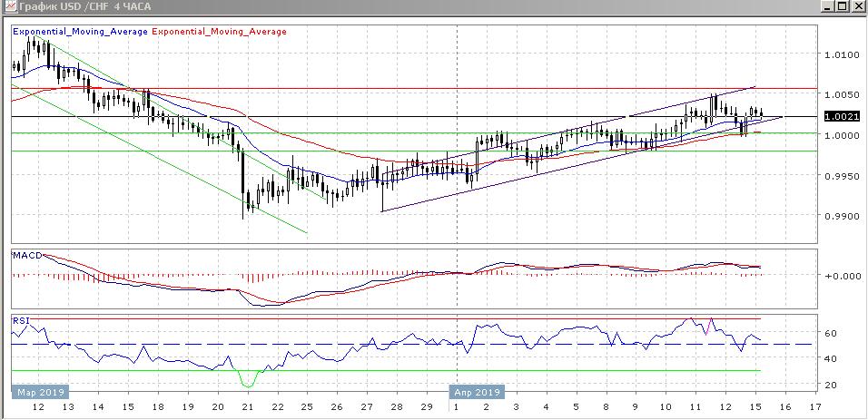This screenshot has height=420, width=868.
Task: Close the USD/CHF chart window
Action: pyautogui.click(x=857, y=6)
